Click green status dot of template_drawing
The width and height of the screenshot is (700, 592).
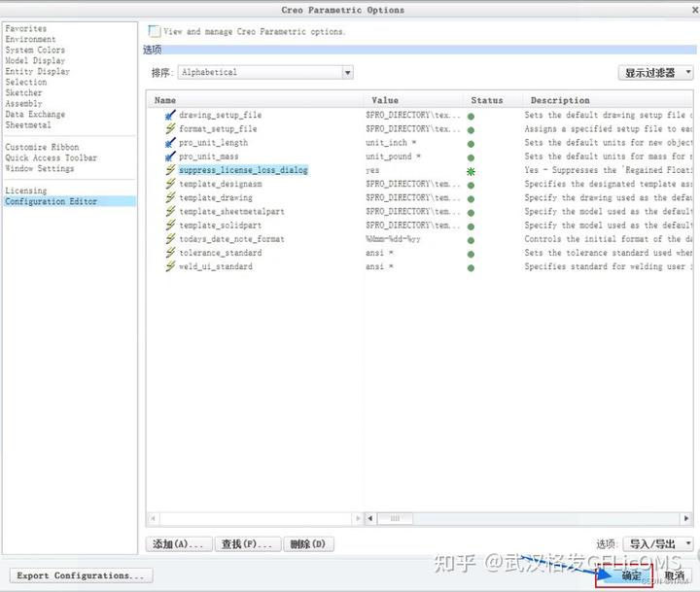tap(471, 199)
